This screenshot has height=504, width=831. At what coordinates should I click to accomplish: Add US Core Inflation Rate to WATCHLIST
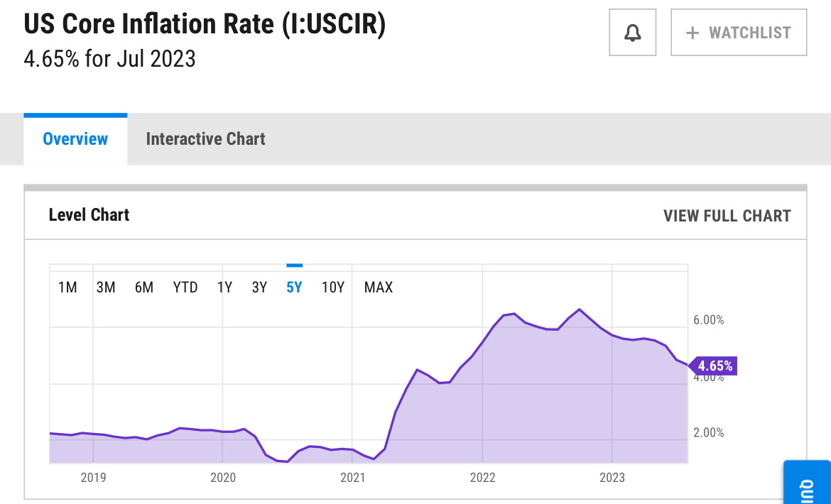tap(738, 31)
